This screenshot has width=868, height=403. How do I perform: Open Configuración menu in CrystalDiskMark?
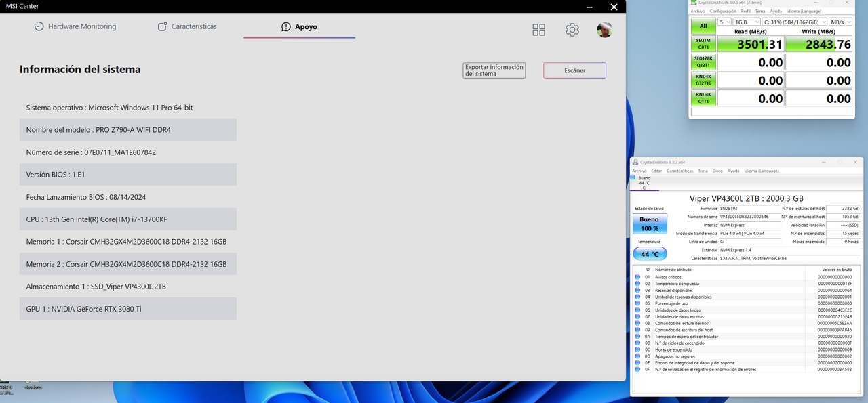(x=723, y=12)
